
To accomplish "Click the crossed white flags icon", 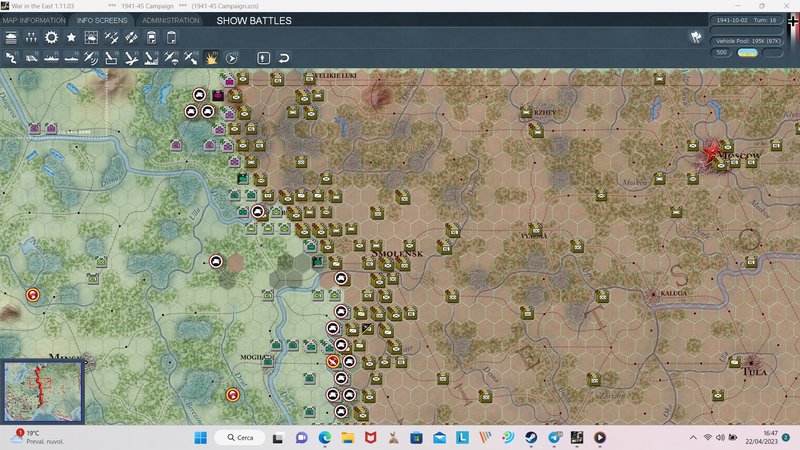I will click(696, 37).
